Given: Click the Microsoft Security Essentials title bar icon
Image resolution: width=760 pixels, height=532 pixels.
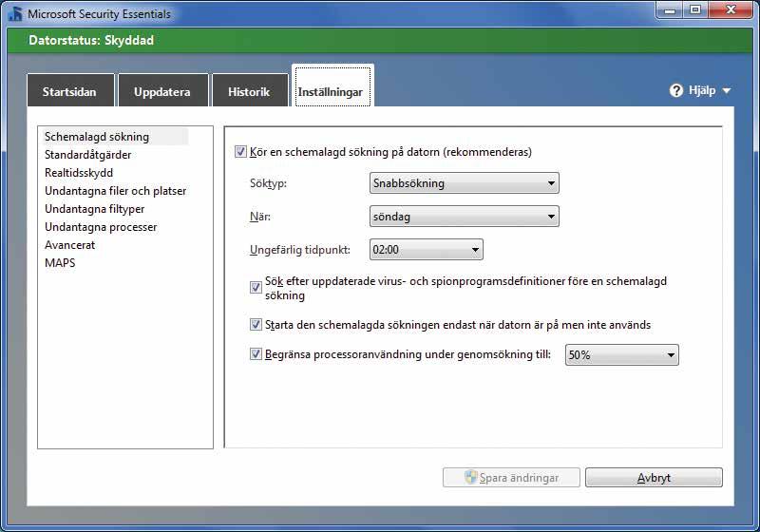Looking at the screenshot, I should pyautogui.click(x=15, y=13).
